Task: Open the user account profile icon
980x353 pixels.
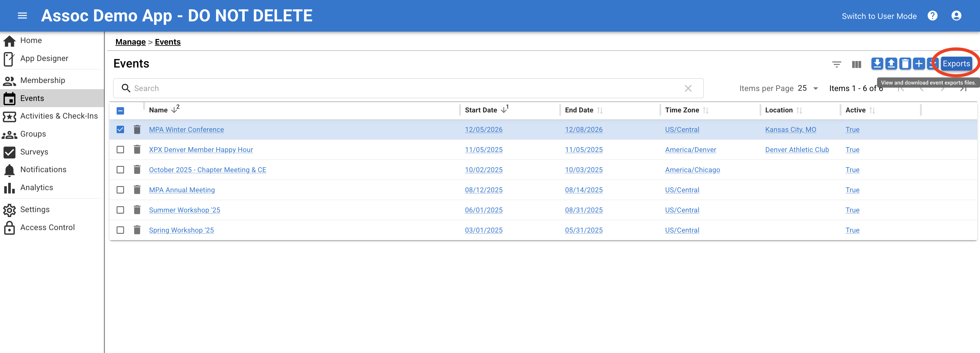Action: coord(956,15)
